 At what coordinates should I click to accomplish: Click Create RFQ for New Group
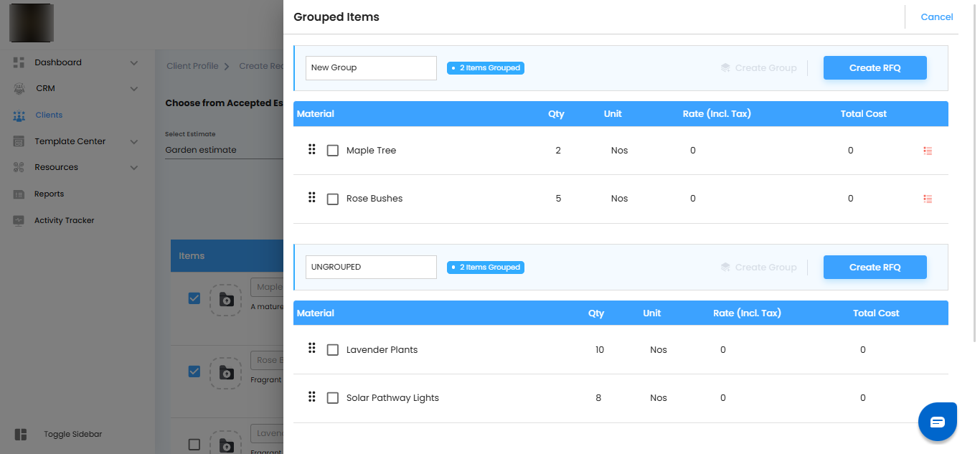pyautogui.click(x=875, y=67)
